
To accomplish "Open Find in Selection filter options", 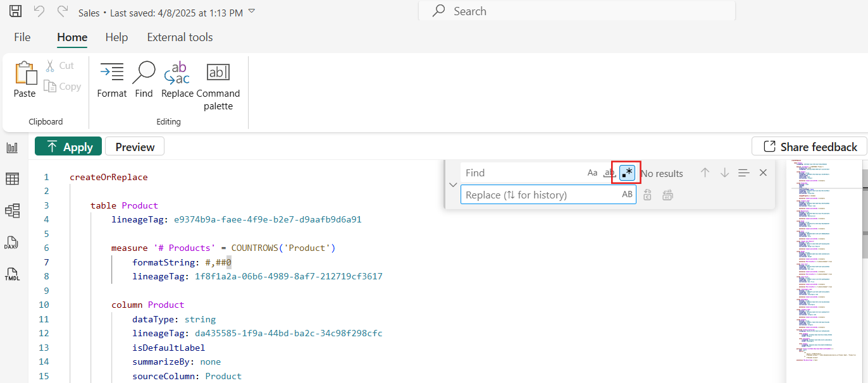I will click(743, 172).
